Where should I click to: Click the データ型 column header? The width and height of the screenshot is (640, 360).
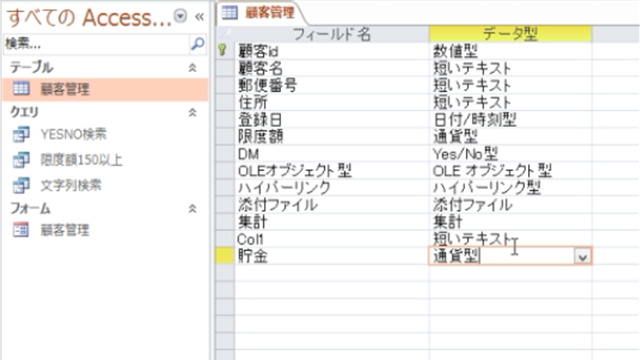click(510, 34)
